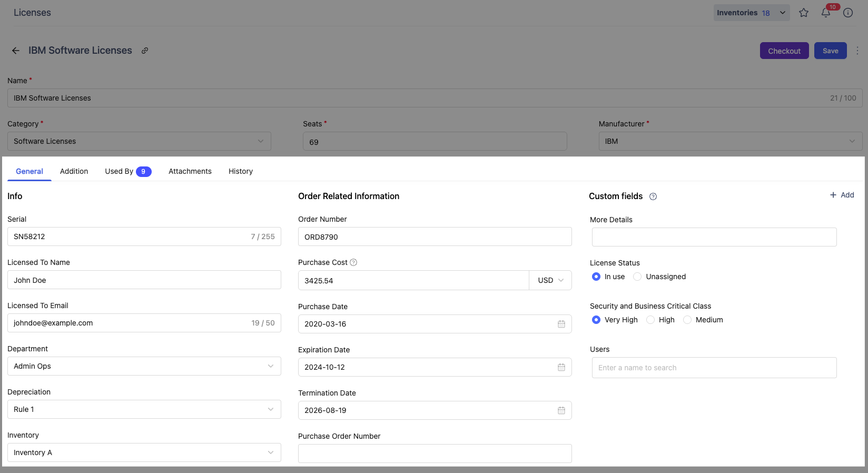Click the back arrow next to IBM Software Licenses

pyautogui.click(x=16, y=51)
